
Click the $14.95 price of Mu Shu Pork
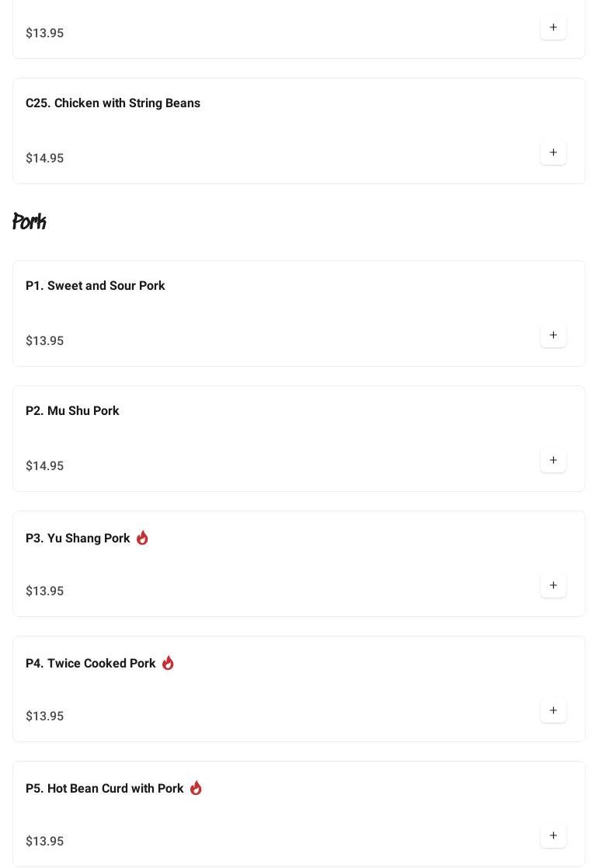[44, 465]
